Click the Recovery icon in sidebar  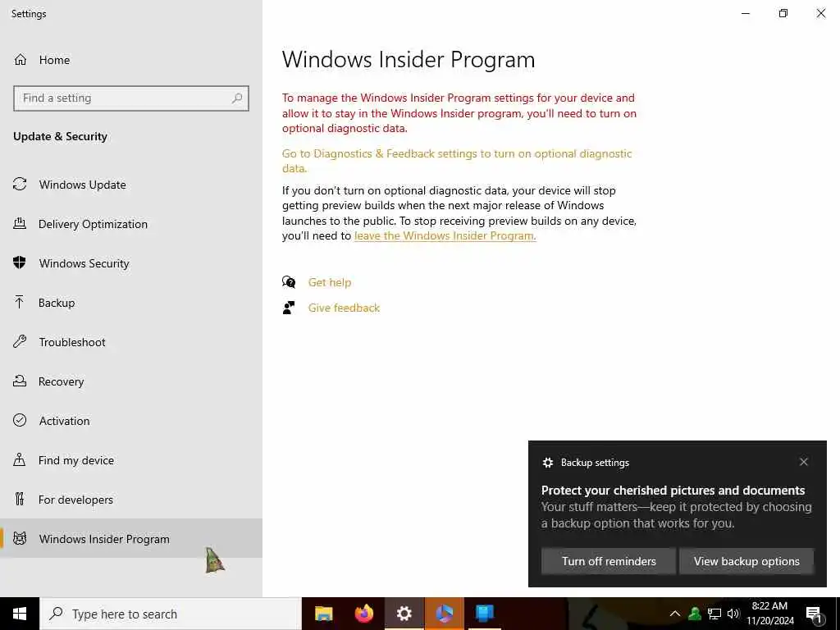(x=20, y=381)
